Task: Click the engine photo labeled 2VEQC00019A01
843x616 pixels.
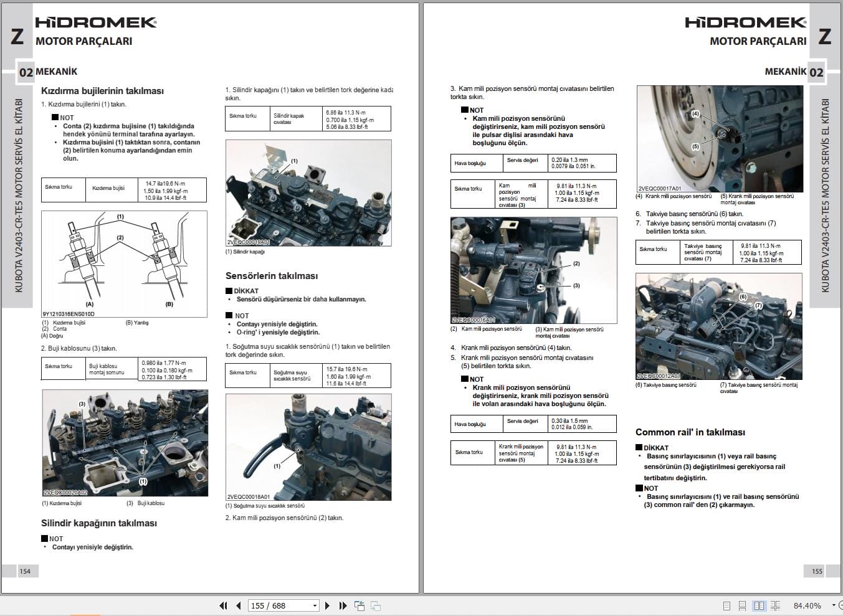Action: [x=308, y=194]
